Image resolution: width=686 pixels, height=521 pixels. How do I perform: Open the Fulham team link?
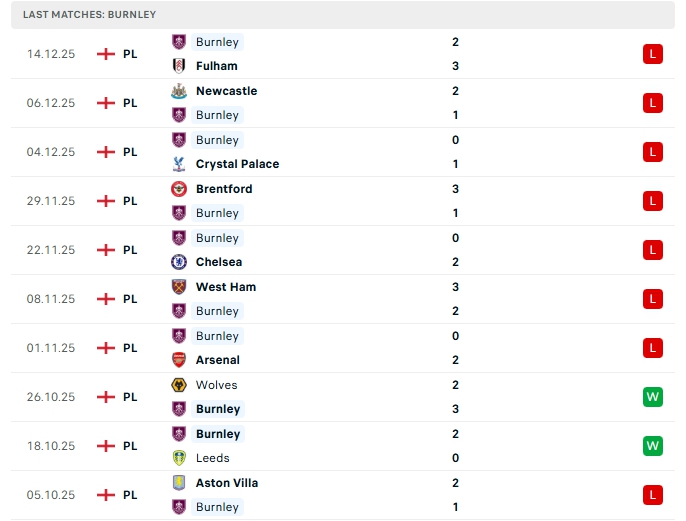[x=216, y=66]
